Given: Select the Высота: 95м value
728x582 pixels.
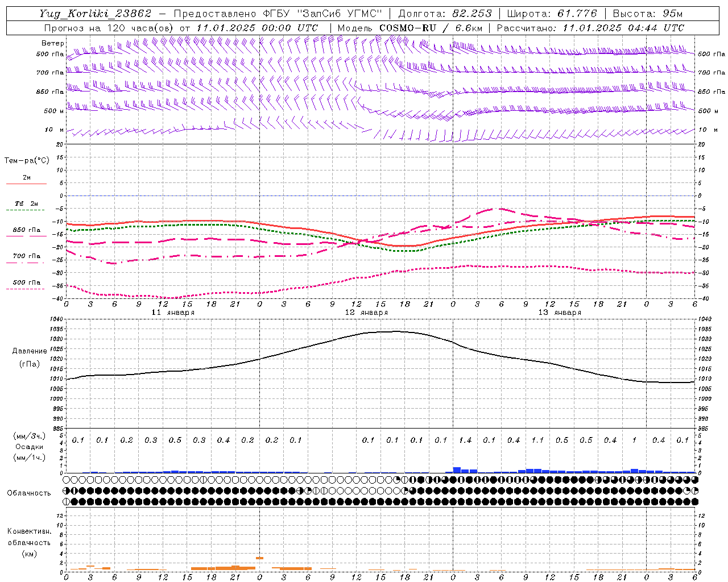Looking at the screenshot, I should 648,14.
